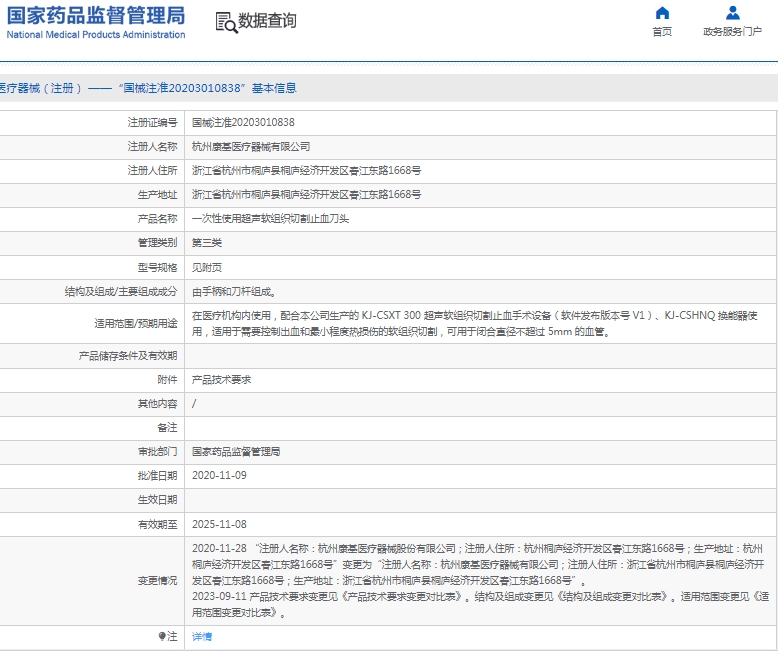
Task: Select the 生产地址 address value
Action: (307, 195)
